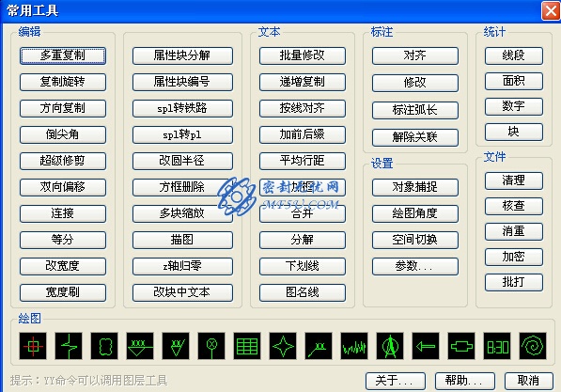This screenshot has height=392, width=561.
Task: Click the 加密 file button
Action: [x=514, y=257]
